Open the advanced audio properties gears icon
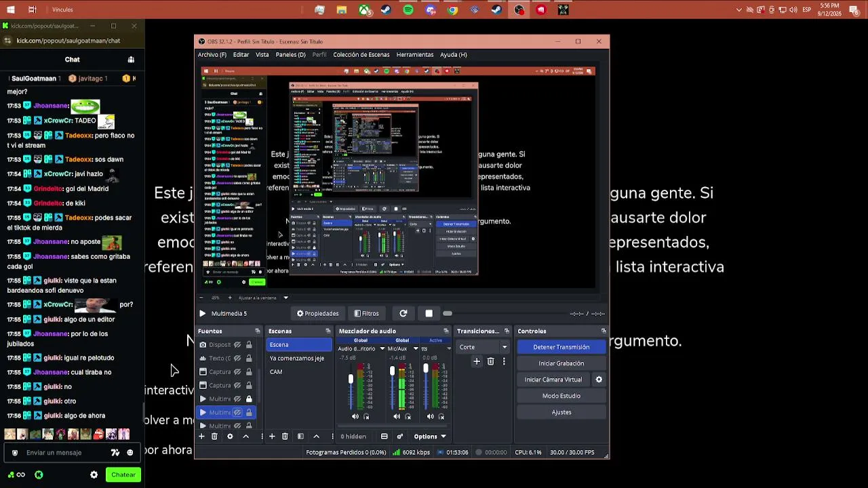 [x=400, y=436]
